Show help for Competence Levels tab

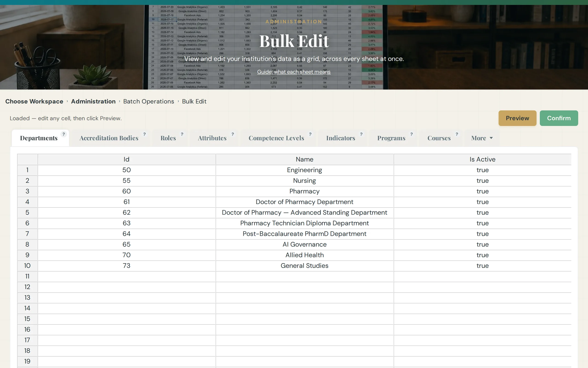click(310, 134)
